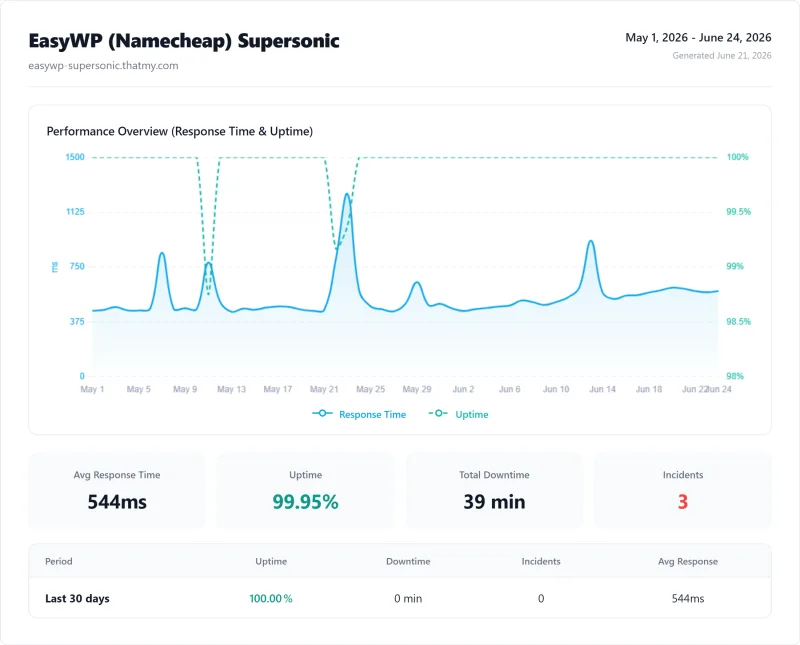This screenshot has width=800, height=645.
Task: Click the 99% right axis label
Action: 735,266
